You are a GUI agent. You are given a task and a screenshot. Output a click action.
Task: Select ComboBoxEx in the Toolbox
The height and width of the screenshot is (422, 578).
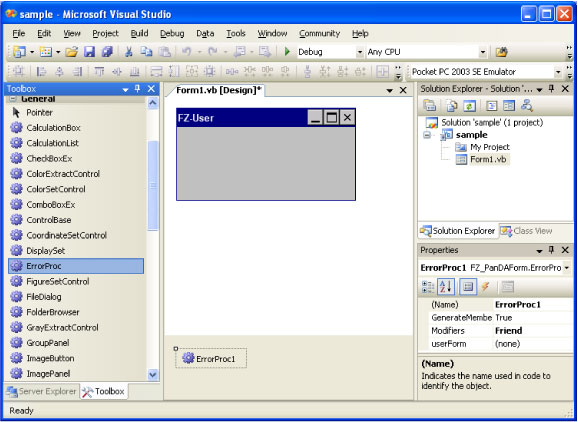(x=76, y=205)
